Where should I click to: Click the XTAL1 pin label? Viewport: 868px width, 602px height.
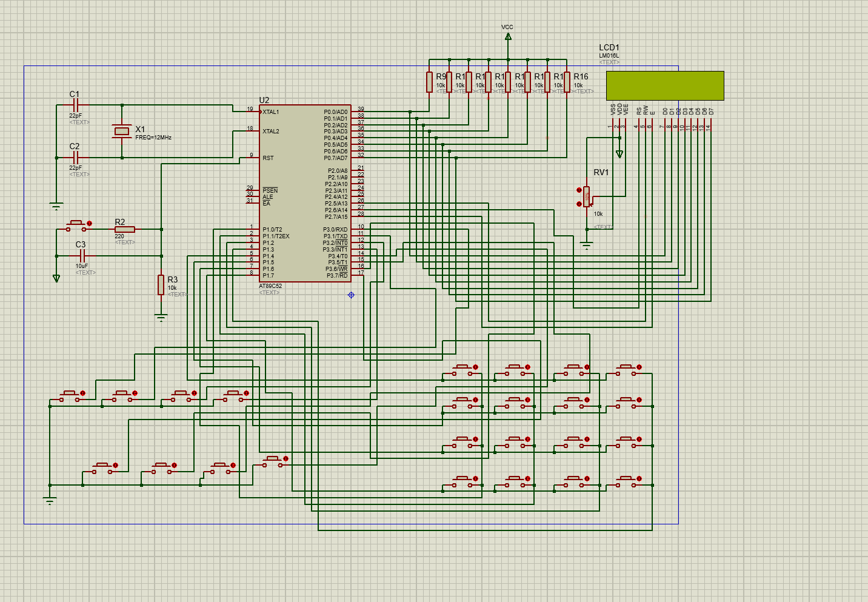(271, 112)
